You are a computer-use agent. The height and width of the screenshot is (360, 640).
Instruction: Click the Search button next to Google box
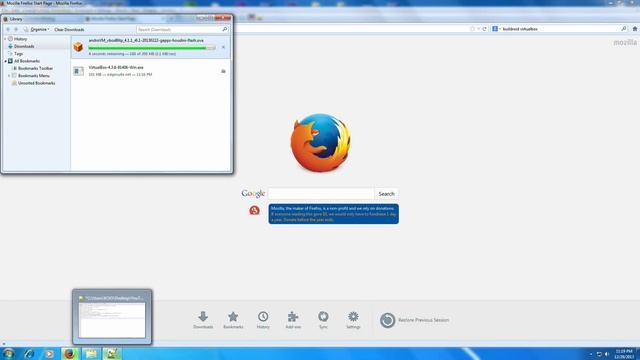point(386,193)
